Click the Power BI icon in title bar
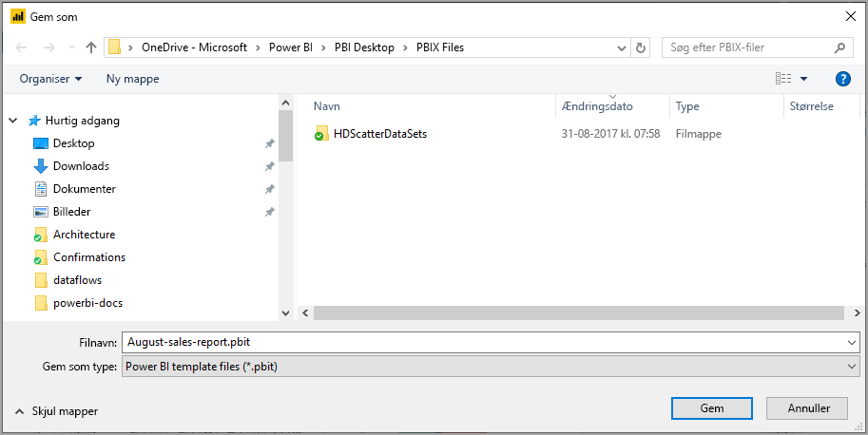Screen dimensions: 868x435 [x=18, y=16]
